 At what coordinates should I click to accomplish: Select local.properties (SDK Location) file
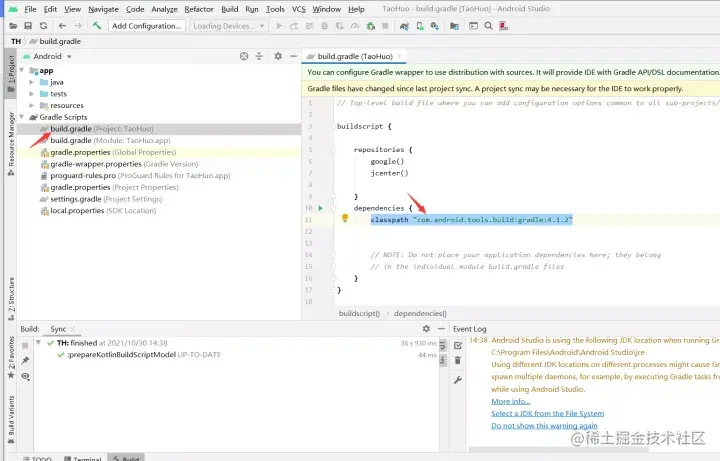[x=98, y=211]
